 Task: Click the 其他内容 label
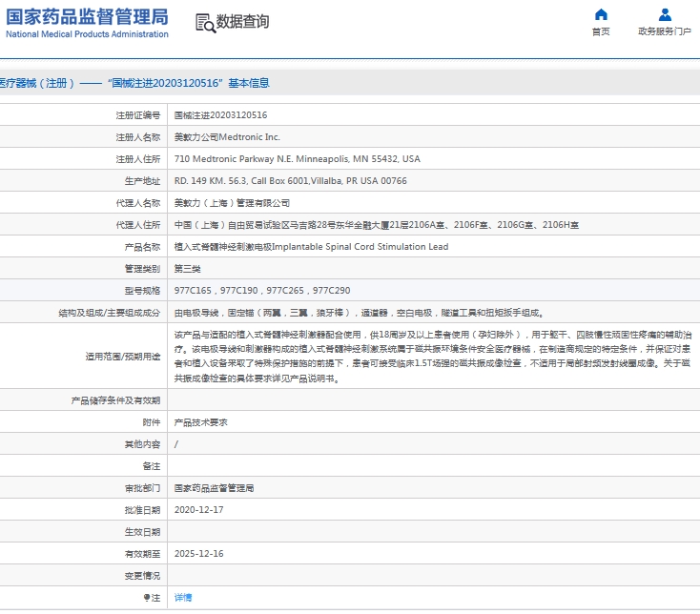(x=142, y=444)
